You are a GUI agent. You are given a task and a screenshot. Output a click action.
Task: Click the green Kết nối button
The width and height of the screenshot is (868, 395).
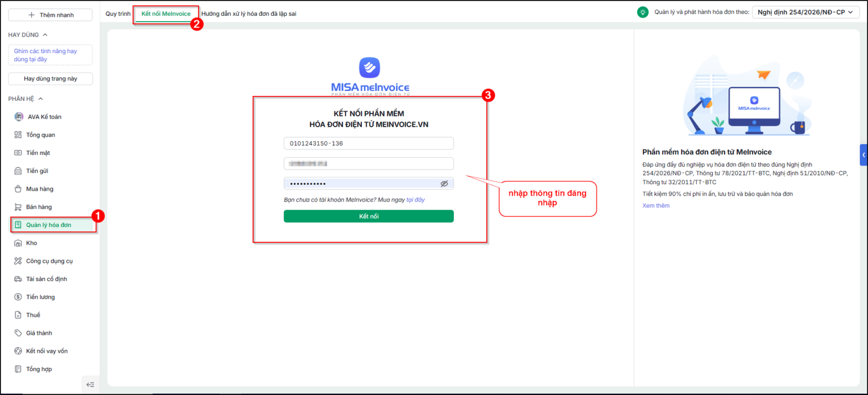(369, 216)
